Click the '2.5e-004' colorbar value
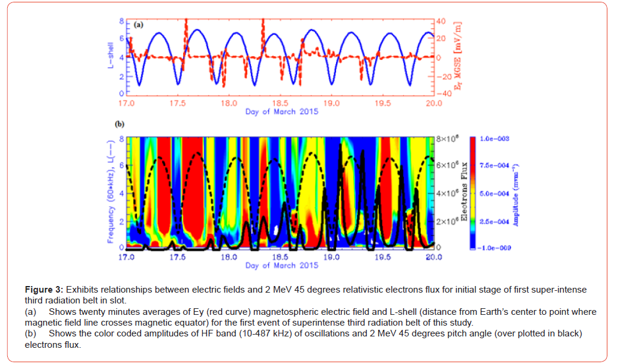The height and width of the screenshot is (364, 617). (495, 222)
